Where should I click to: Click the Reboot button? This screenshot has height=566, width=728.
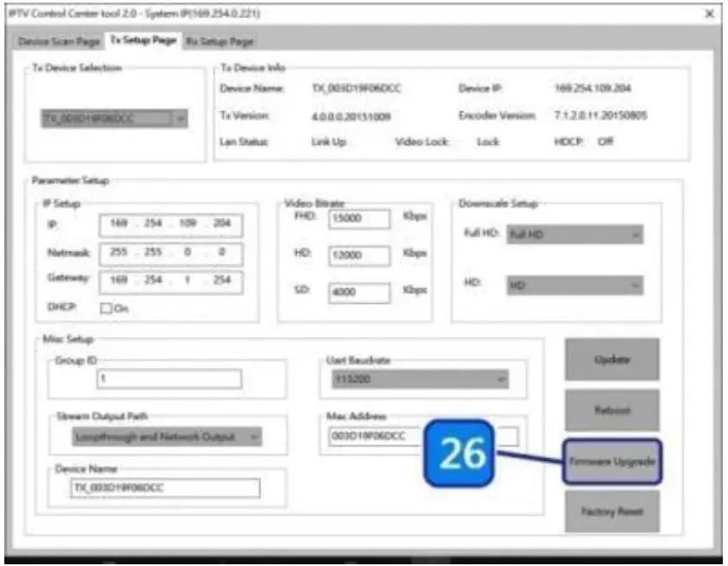coord(612,411)
